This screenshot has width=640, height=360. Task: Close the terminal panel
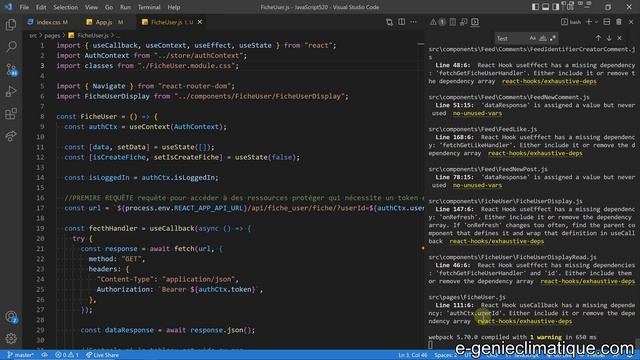631,22
